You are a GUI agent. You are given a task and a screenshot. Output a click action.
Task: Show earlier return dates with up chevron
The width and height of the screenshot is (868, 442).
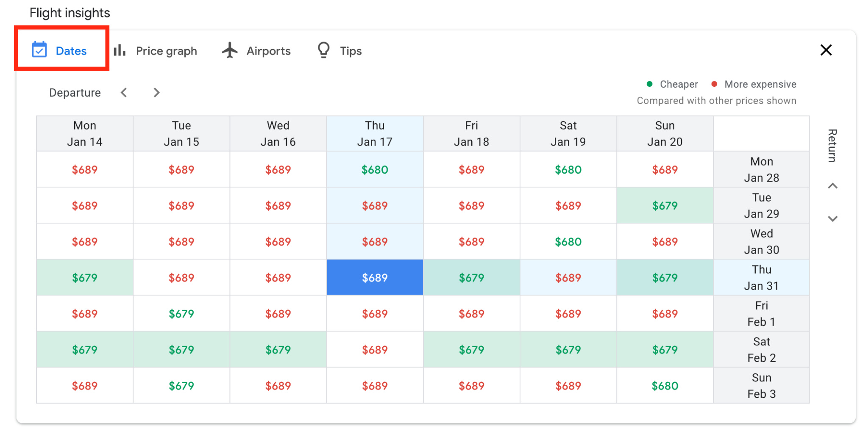coord(833,186)
